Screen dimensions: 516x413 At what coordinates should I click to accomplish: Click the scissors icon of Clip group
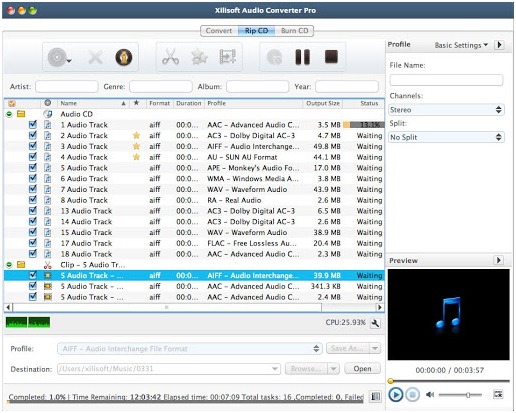pos(48,265)
